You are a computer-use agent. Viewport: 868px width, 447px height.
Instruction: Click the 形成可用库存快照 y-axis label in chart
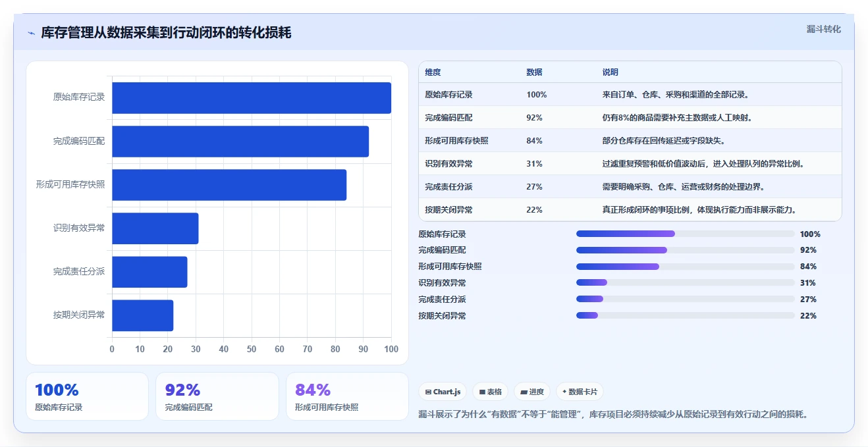(70, 184)
